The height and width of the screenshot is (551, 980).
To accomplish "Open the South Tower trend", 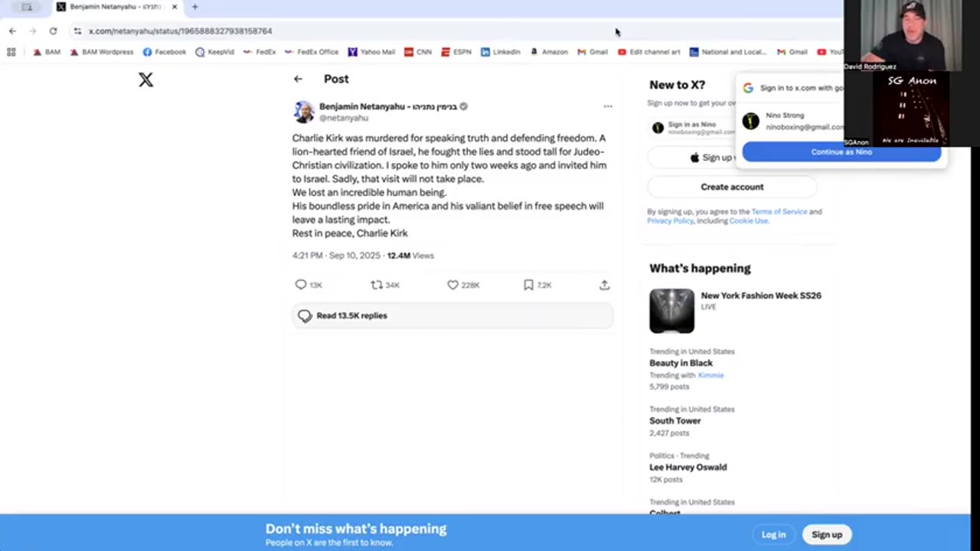I will click(x=675, y=421).
